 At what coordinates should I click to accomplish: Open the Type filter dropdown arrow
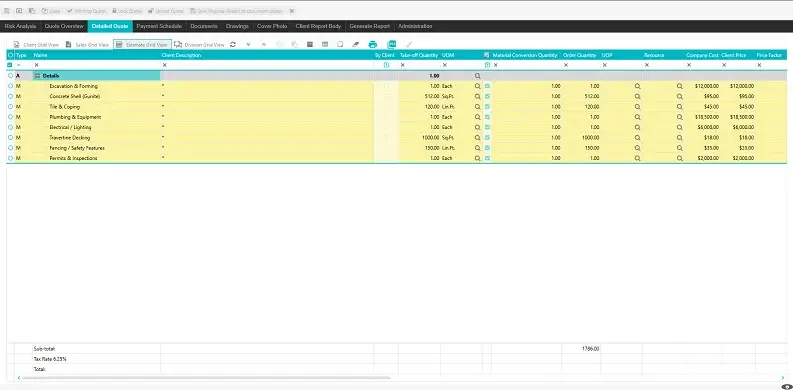point(19,65)
